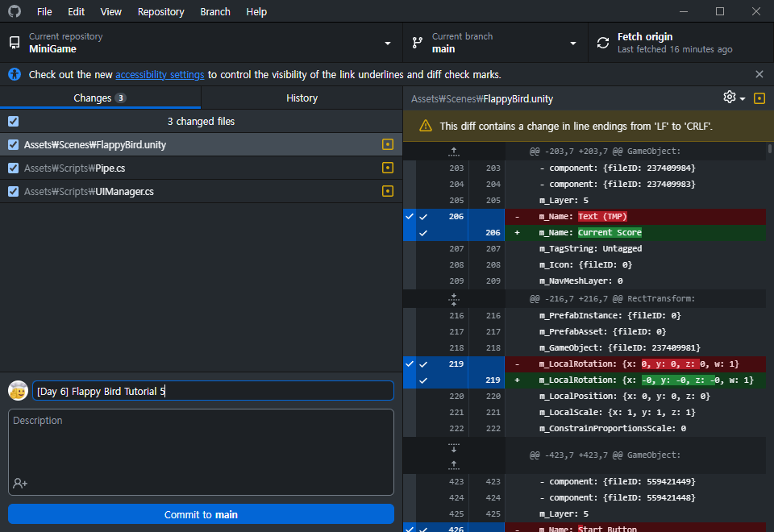Viewport: 774px width, 532px height.
Task: Toggle added line 219 LocalRotation selection
Action: [423, 380]
